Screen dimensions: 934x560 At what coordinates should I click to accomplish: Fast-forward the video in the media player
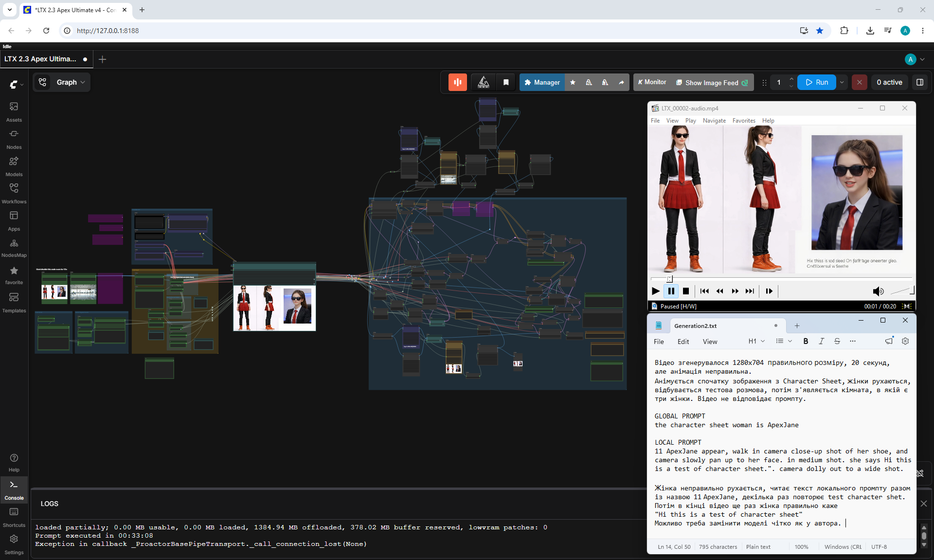[x=735, y=291]
